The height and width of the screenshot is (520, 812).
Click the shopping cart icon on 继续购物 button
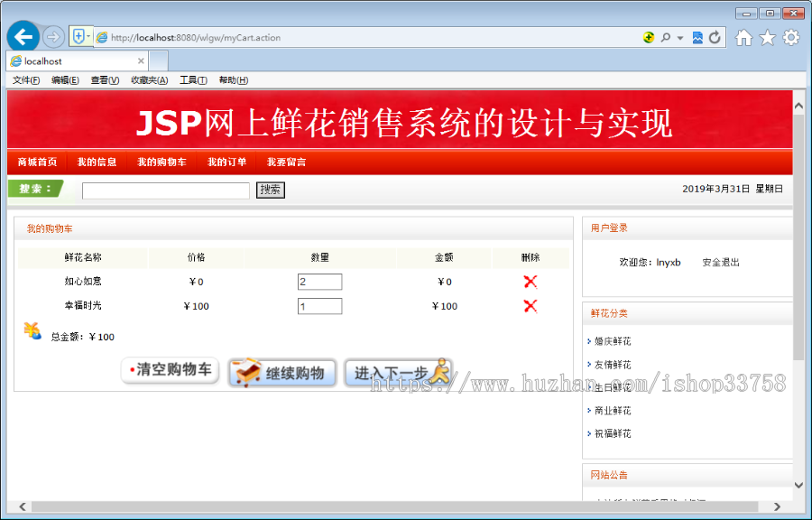point(244,372)
